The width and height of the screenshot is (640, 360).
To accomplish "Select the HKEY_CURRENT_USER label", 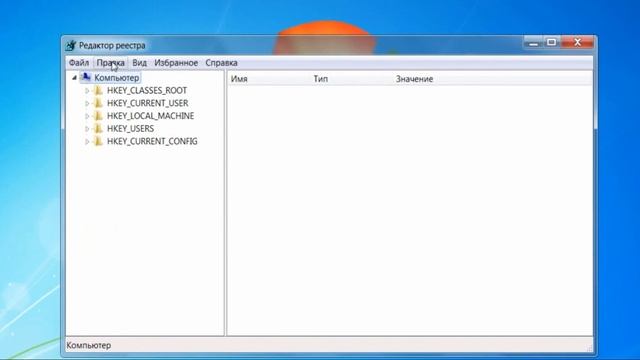I will pos(148,103).
